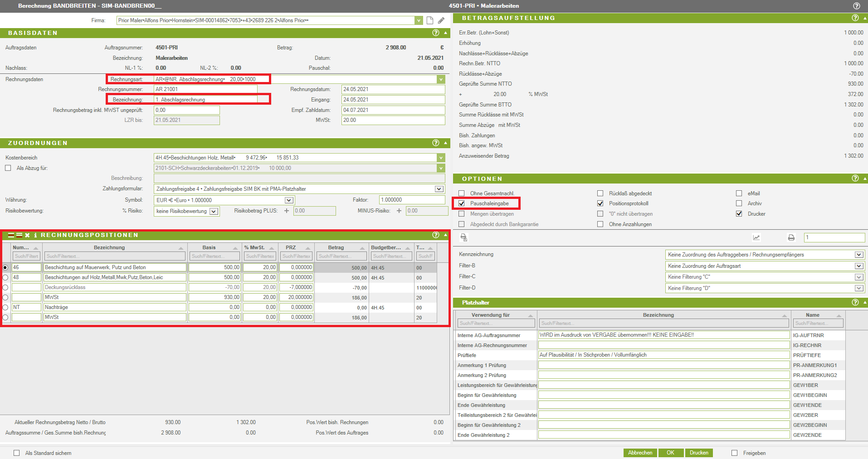This screenshot has width=868, height=459.
Task: Select the radio button for row 48
Action: click(5, 277)
